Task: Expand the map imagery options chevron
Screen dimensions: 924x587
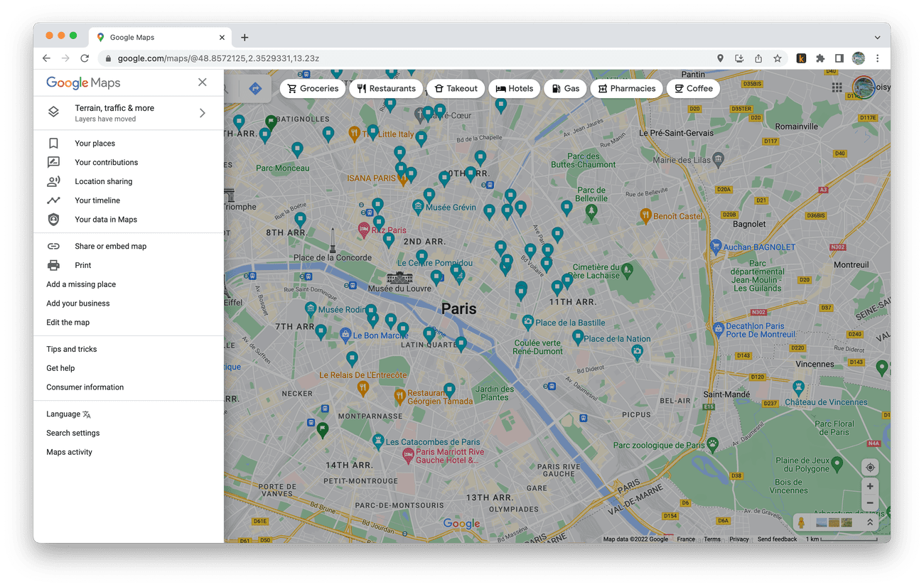Action: (869, 522)
